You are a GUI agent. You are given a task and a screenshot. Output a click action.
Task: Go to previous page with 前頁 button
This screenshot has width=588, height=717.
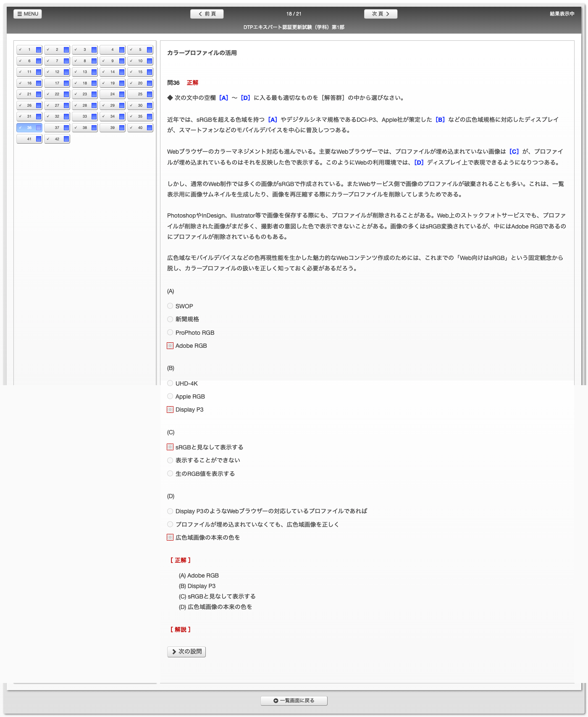pos(207,14)
